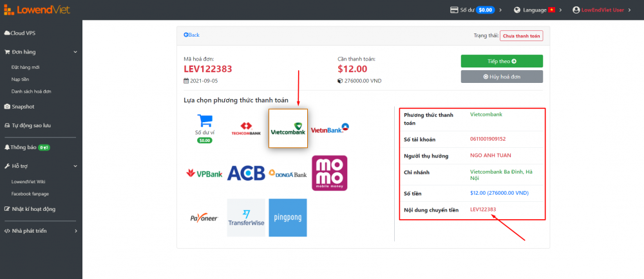
Task: Open LowendViet Wiki link
Action: coord(28,181)
